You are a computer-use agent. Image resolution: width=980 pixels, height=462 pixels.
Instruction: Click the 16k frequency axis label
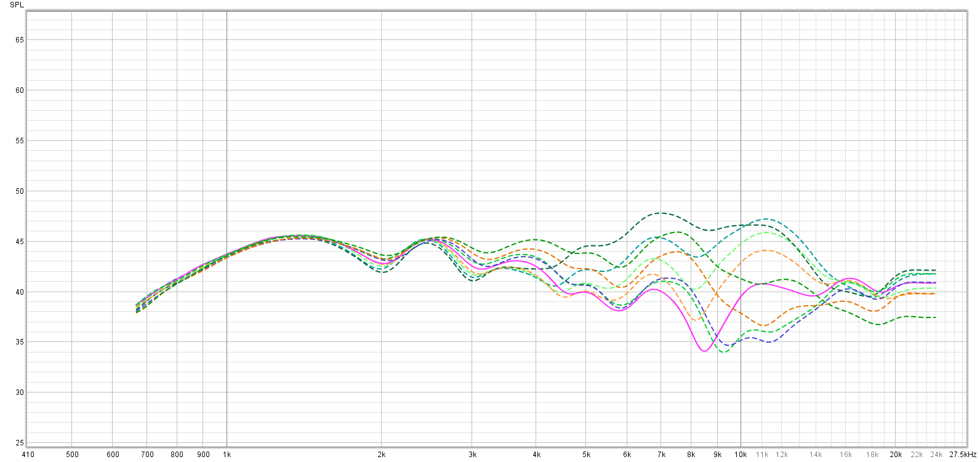coord(846,455)
